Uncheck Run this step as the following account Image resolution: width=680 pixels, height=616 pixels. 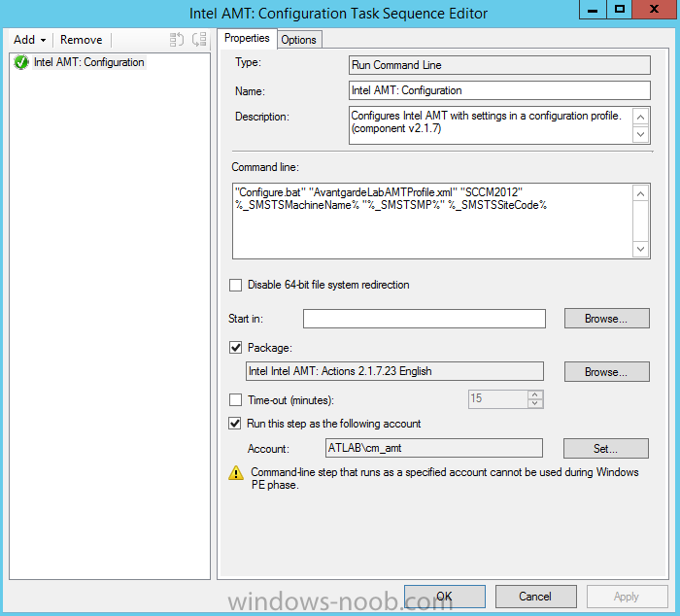tap(235, 424)
